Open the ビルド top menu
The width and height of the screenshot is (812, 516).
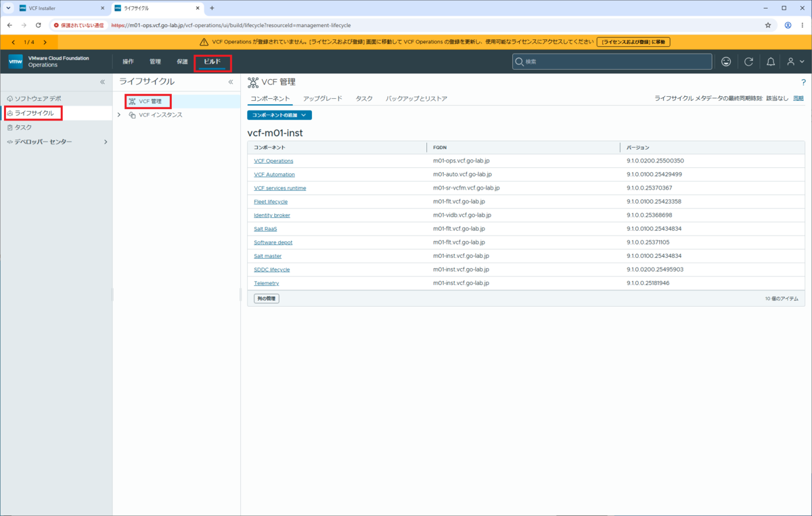212,62
